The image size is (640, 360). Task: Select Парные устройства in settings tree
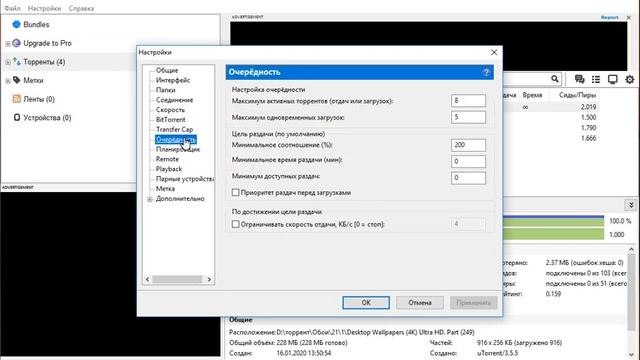pos(185,179)
